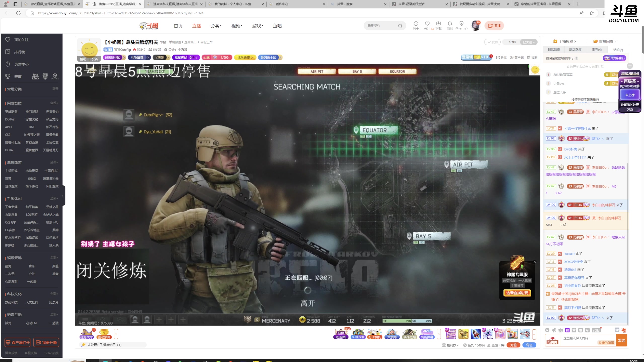
Task: Toggle the 友邻 check button
Action: (x=492, y=42)
